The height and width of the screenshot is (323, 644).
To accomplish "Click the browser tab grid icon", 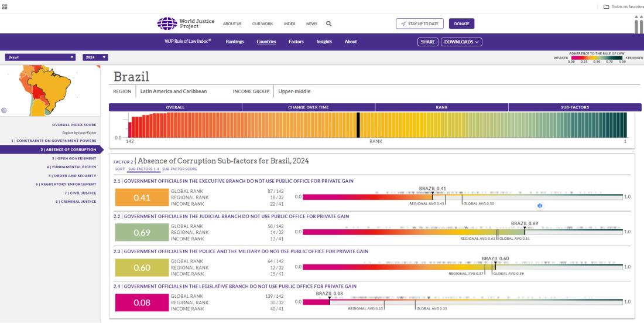I will pos(6,6).
